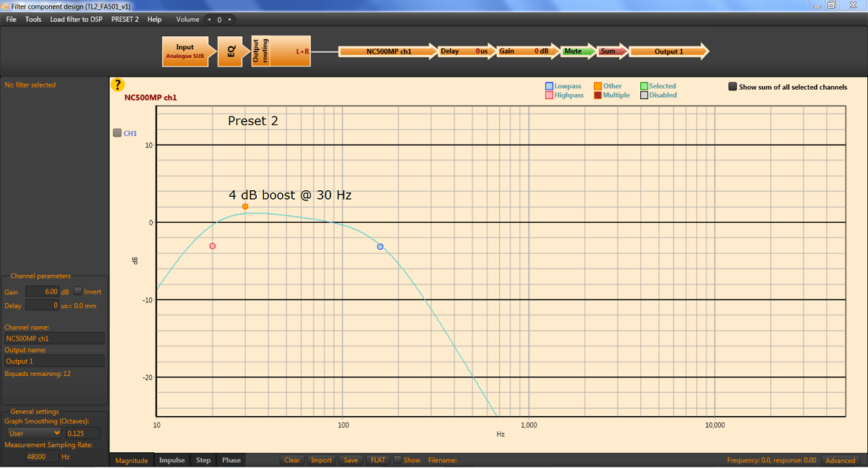Open the Graph Smoothing User dropdown
868x468 pixels.
point(33,433)
